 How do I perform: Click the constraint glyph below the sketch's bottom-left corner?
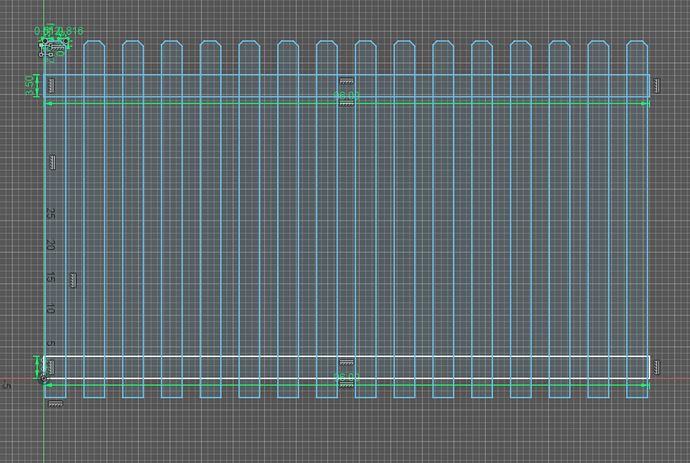(x=55, y=403)
